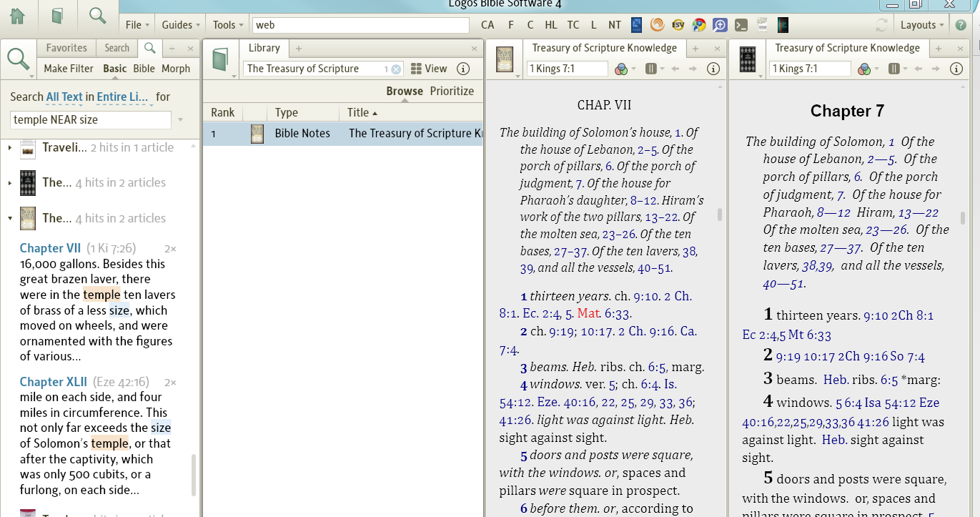Open the Help question mark icon
The width and height of the screenshot is (980, 517).
click(x=961, y=25)
